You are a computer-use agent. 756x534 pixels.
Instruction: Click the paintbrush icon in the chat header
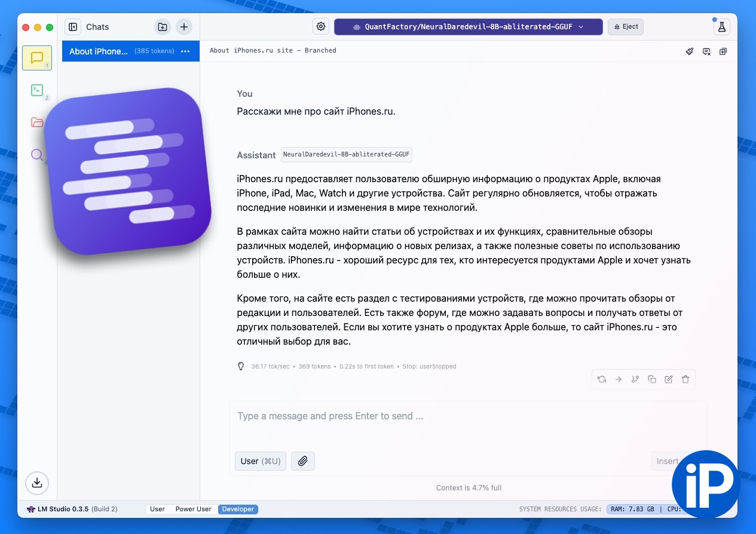[690, 51]
